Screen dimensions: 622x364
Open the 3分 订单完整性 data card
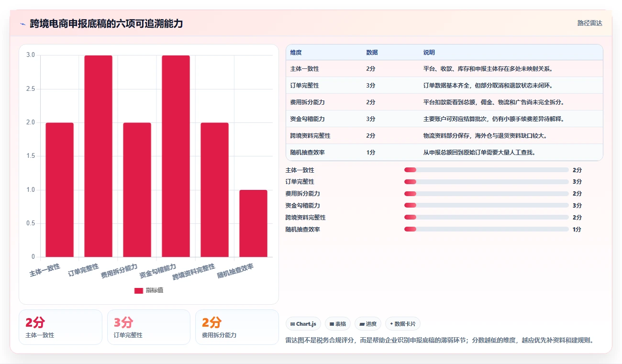pos(149,327)
